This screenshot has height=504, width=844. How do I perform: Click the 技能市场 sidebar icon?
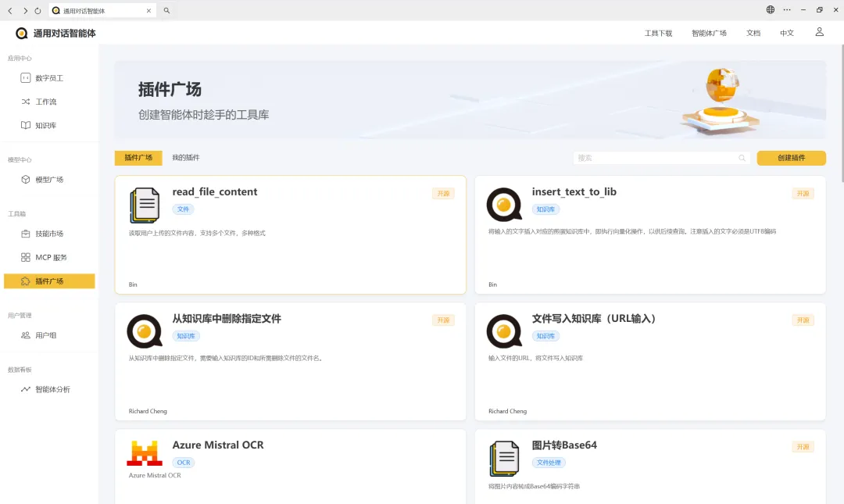click(25, 234)
